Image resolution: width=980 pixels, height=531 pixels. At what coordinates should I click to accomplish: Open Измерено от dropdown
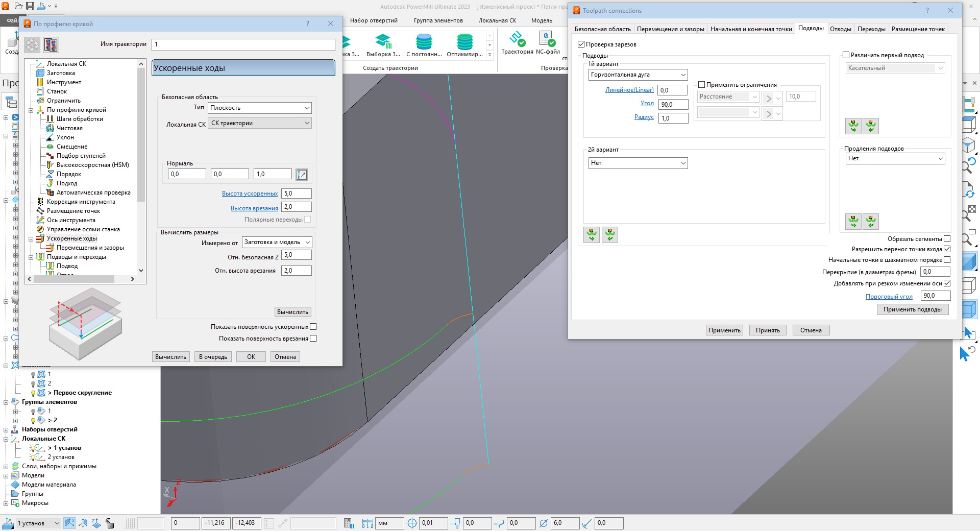[x=277, y=243]
